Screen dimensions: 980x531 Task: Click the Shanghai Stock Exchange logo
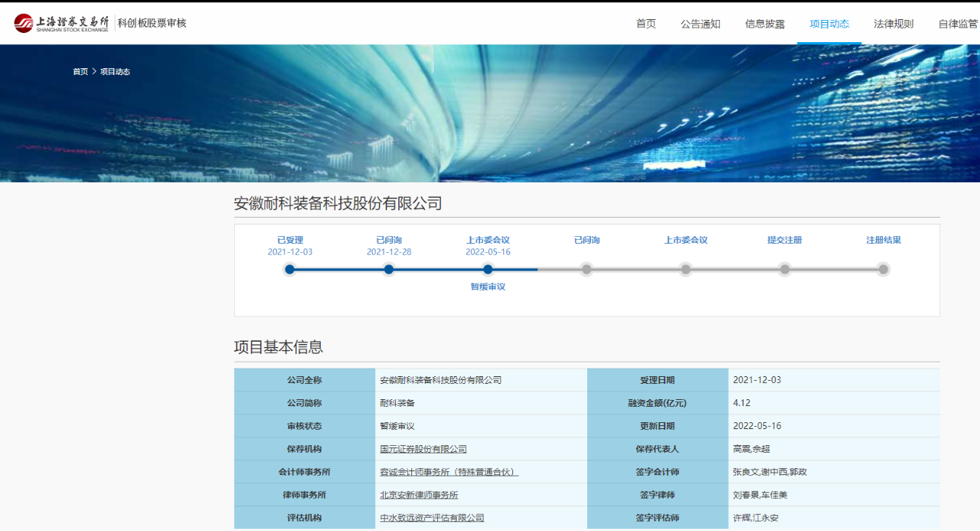pyautogui.click(x=62, y=23)
